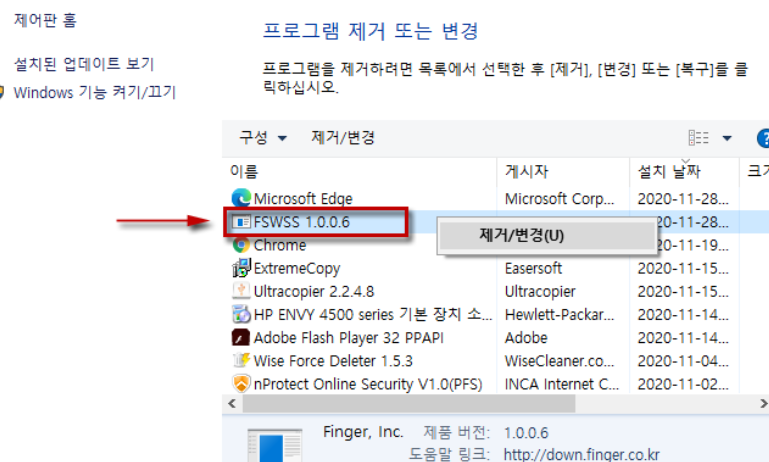
Task: Click the horizontal scrollbar thumb
Action: point(409,404)
